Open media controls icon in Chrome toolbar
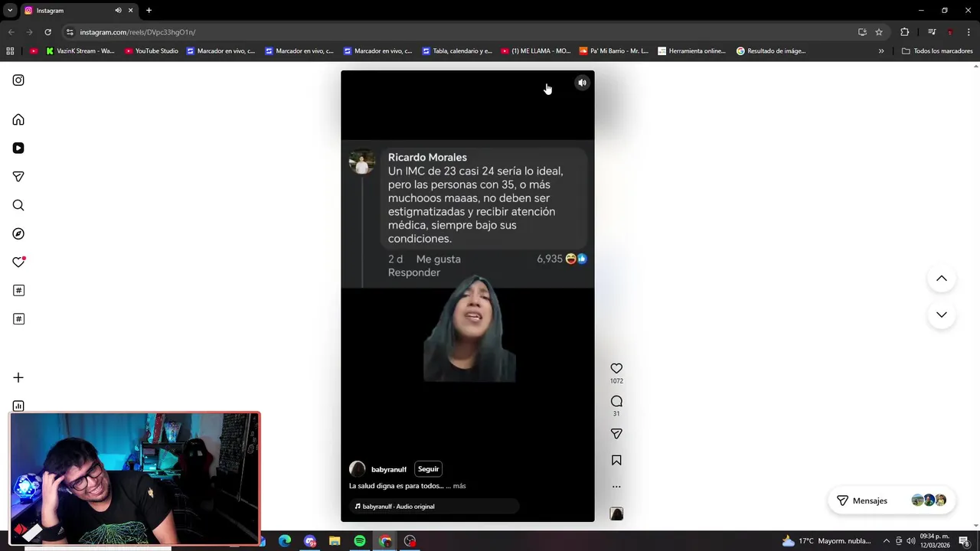 tap(932, 32)
